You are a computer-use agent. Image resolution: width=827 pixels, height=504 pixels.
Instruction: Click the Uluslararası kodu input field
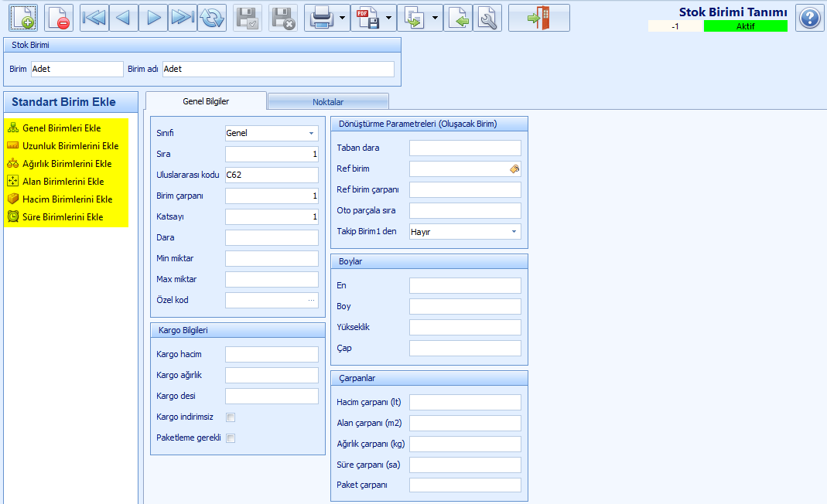[272, 175]
